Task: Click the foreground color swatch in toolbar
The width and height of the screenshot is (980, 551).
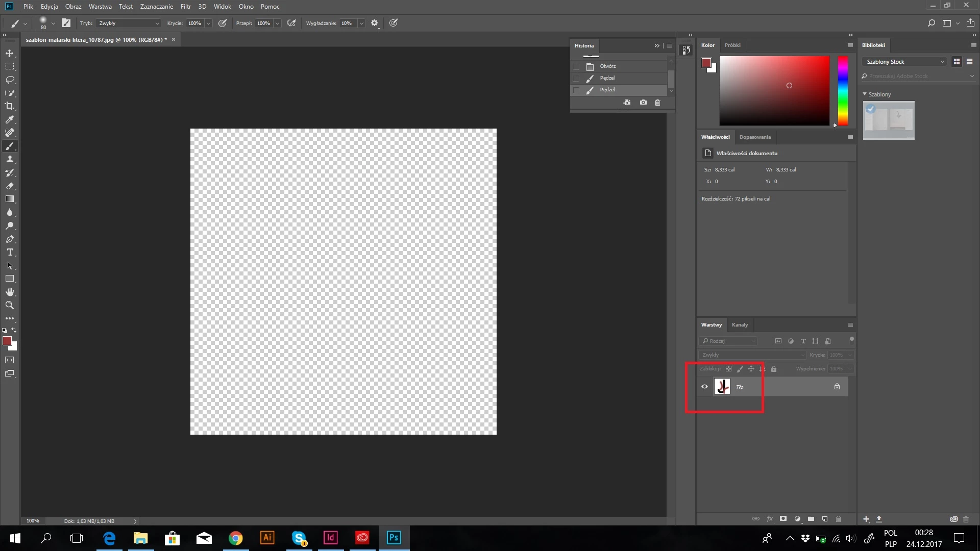Action: [x=7, y=341]
